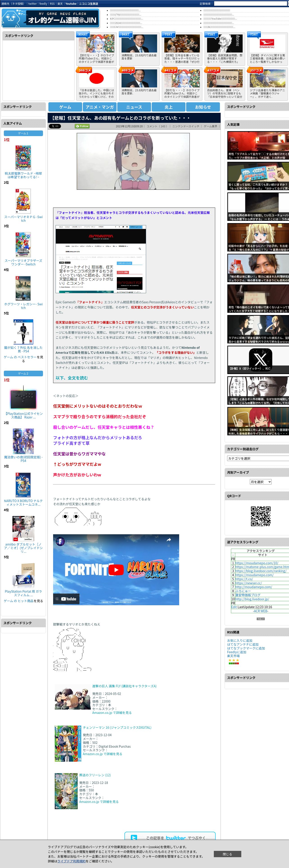The image size is (289, 868).
Task: Open the ニンテンドースイッチ category link
Action: pos(186,126)
